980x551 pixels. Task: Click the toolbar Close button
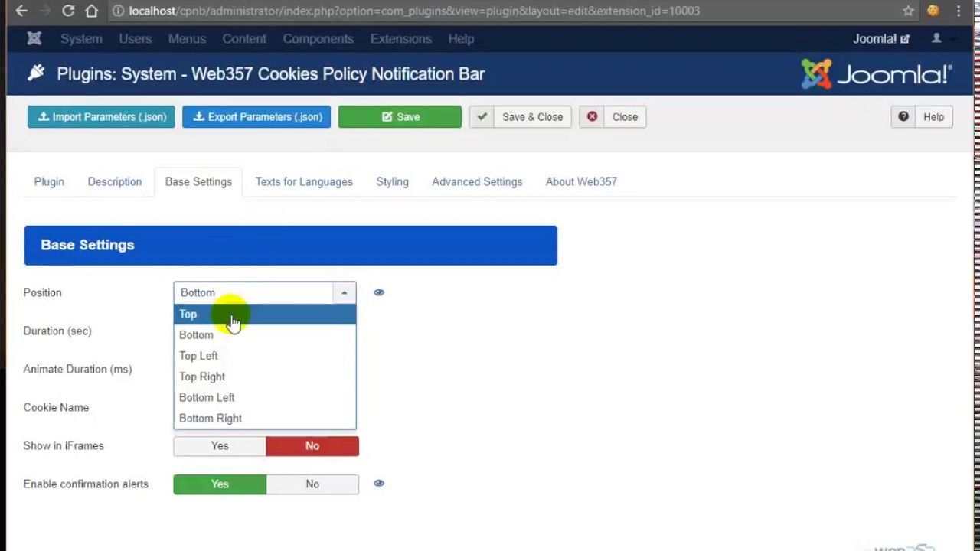coord(612,117)
